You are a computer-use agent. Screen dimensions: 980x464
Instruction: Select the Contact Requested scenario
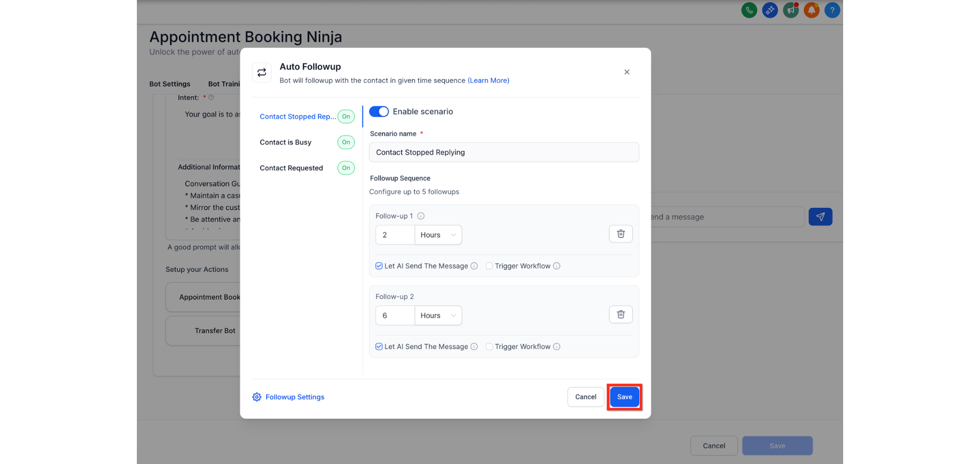click(291, 168)
